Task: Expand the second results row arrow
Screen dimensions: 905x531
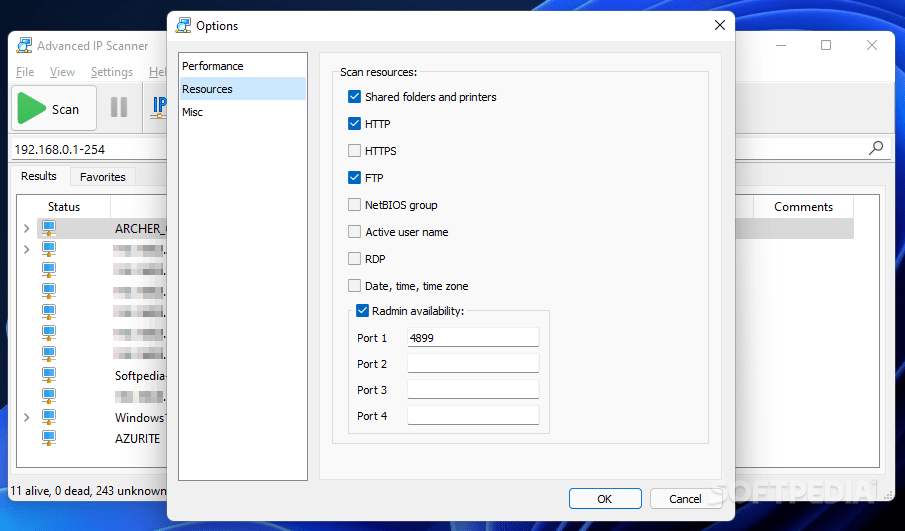Action: click(27, 249)
